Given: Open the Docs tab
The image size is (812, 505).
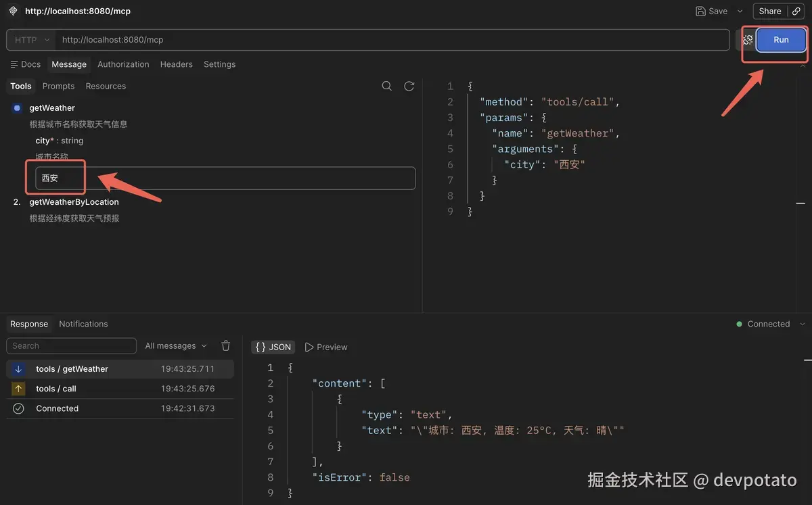Looking at the screenshot, I should pyautogui.click(x=26, y=64).
